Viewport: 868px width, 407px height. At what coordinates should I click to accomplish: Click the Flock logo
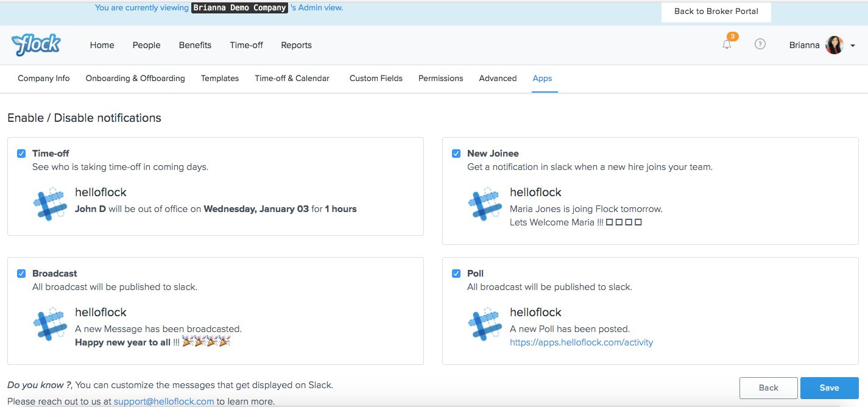click(x=36, y=44)
